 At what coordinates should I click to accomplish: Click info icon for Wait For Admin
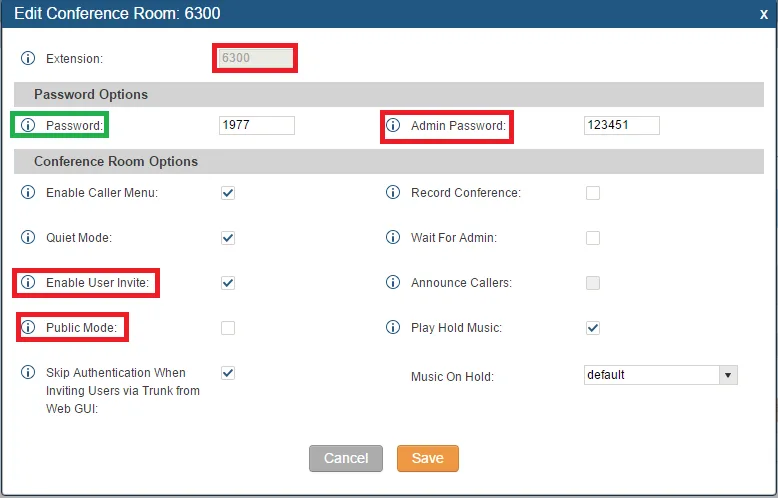[393, 238]
